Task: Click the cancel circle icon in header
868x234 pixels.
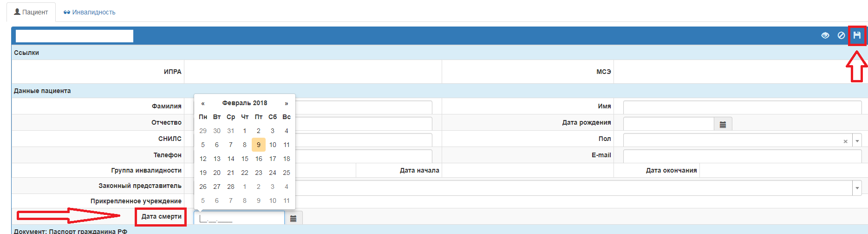Action: [841, 35]
